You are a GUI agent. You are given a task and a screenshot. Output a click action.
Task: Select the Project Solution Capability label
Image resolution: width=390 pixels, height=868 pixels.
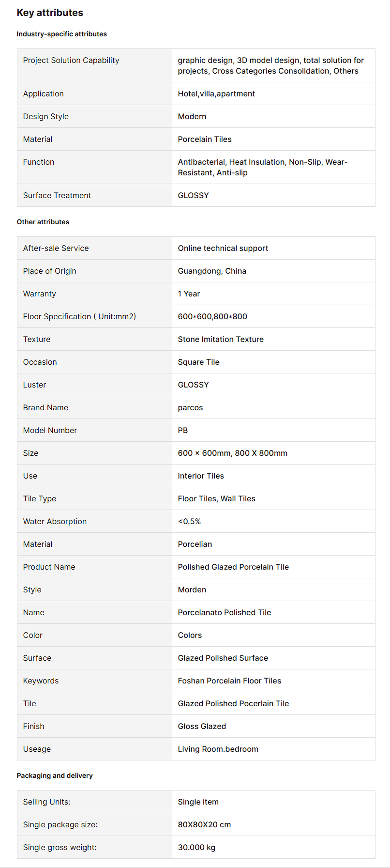coord(71,60)
